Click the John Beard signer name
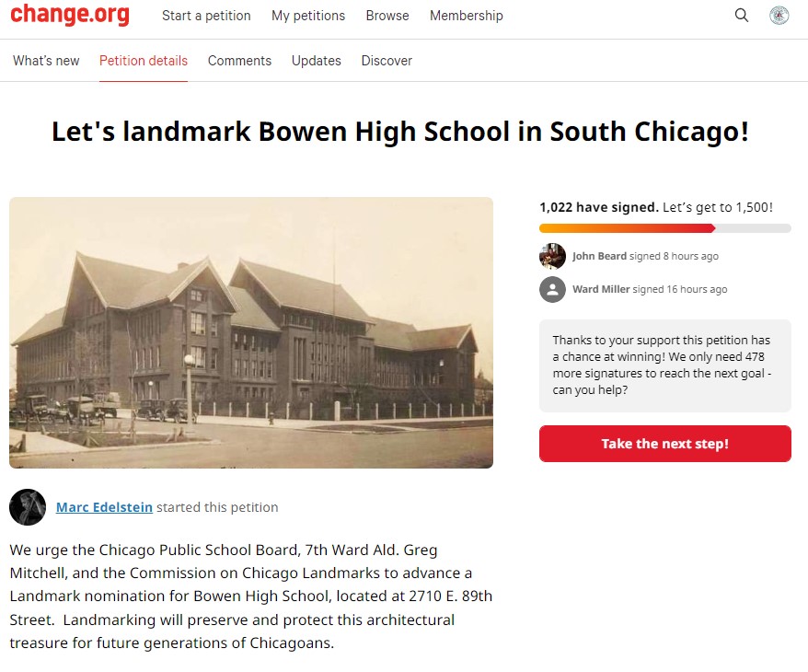 599,256
